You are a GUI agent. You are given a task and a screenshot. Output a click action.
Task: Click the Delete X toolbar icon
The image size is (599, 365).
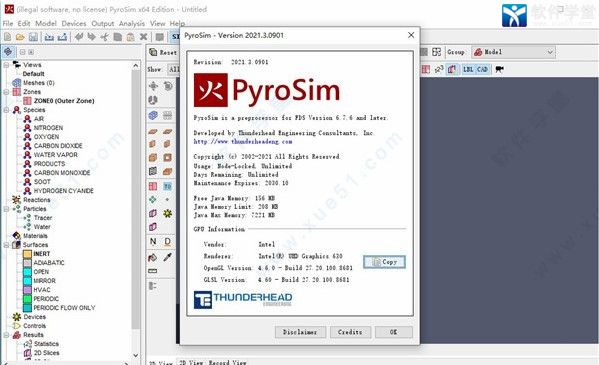point(144,37)
